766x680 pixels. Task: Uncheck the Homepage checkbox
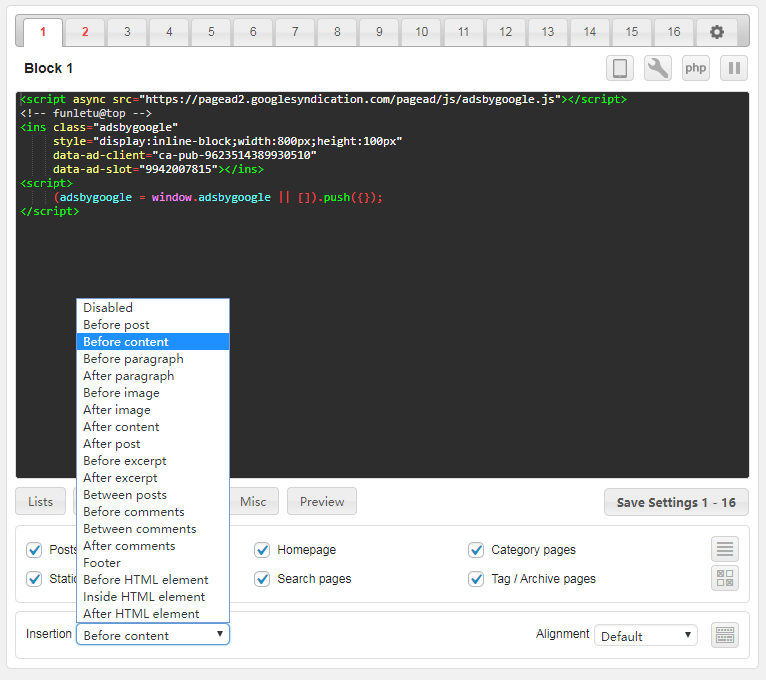click(262, 550)
